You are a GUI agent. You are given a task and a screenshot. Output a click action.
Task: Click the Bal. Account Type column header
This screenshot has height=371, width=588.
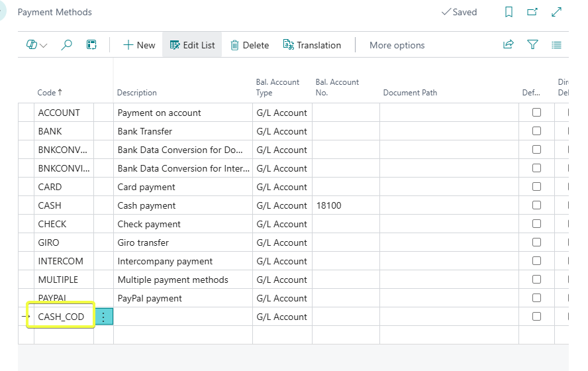[x=277, y=87]
